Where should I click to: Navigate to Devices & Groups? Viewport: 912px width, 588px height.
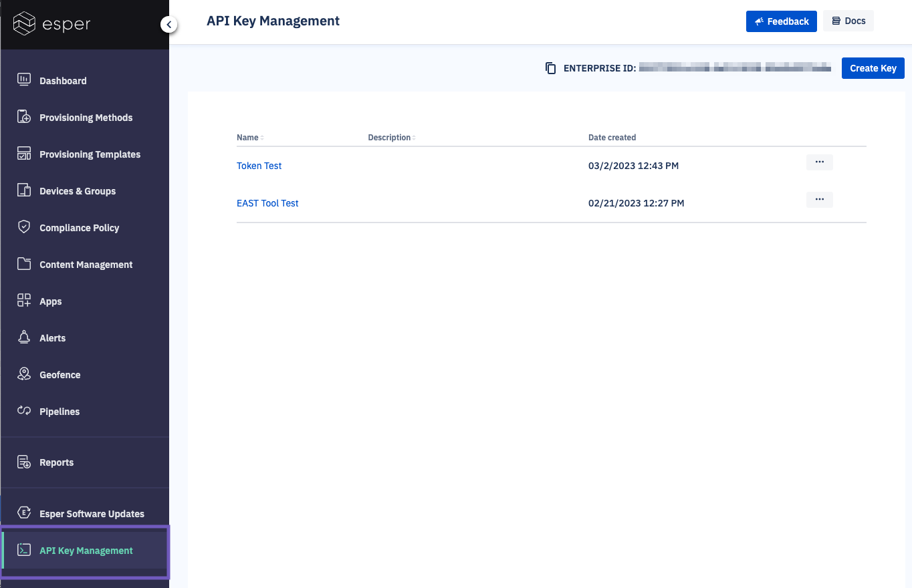tap(78, 191)
